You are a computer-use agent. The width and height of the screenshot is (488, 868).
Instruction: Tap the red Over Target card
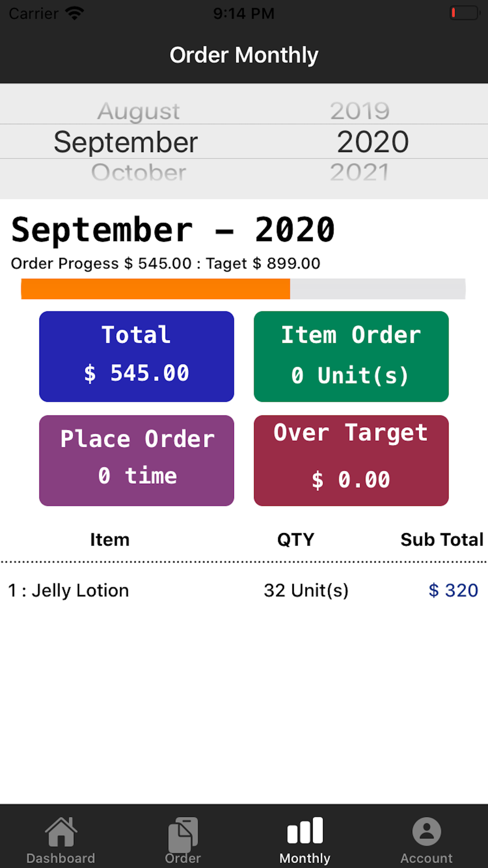click(x=351, y=460)
